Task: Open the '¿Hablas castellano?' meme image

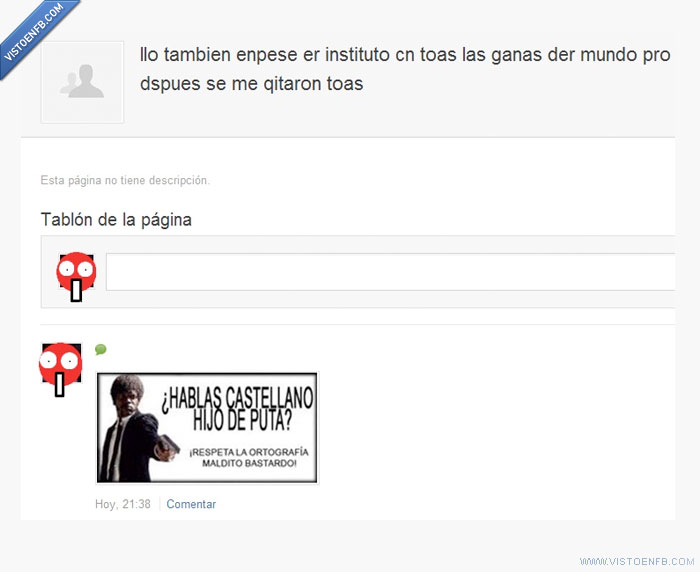Action: click(x=207, y=428)
